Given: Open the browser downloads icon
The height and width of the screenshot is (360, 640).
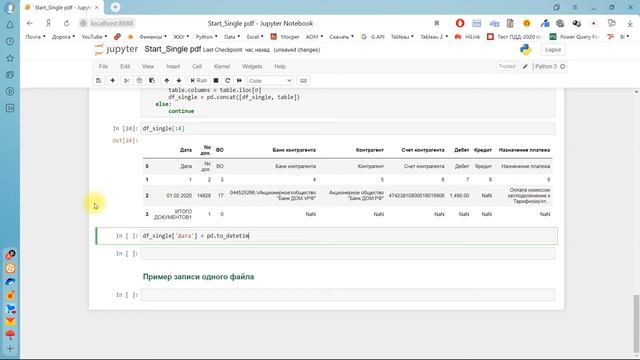Looking at the screenshot, I should 630,23.
